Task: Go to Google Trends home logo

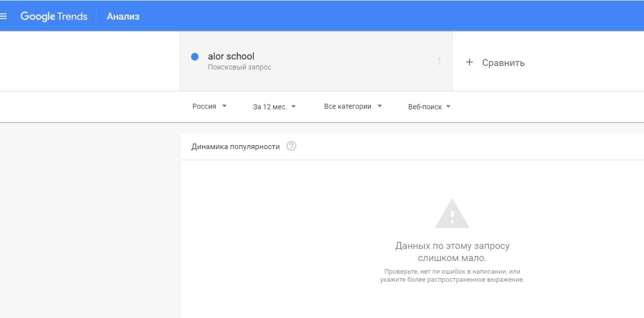Action: click(54, 17)
